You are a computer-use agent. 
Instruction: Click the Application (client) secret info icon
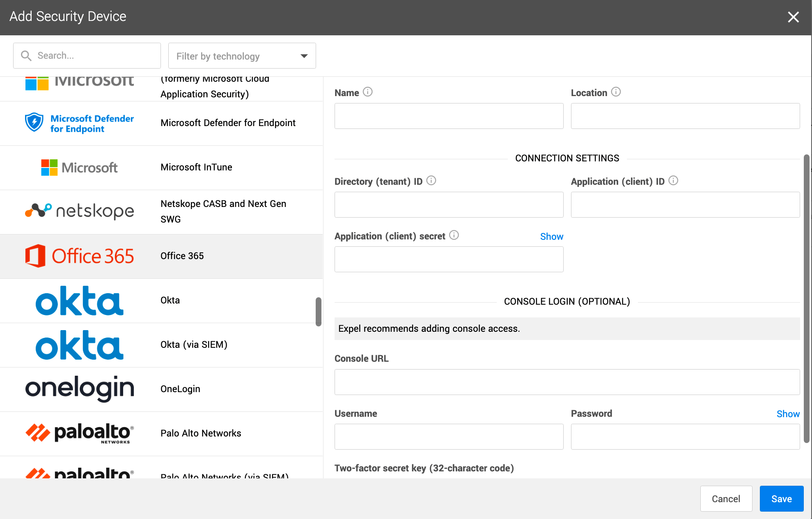coord(454,235)
